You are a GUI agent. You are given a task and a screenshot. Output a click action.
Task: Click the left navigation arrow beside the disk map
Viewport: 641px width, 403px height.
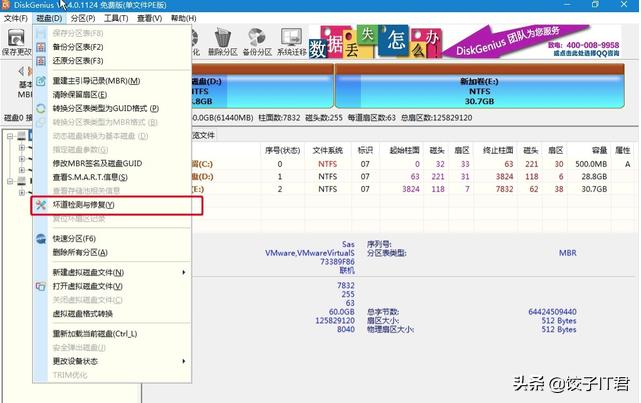coord(21,72)
